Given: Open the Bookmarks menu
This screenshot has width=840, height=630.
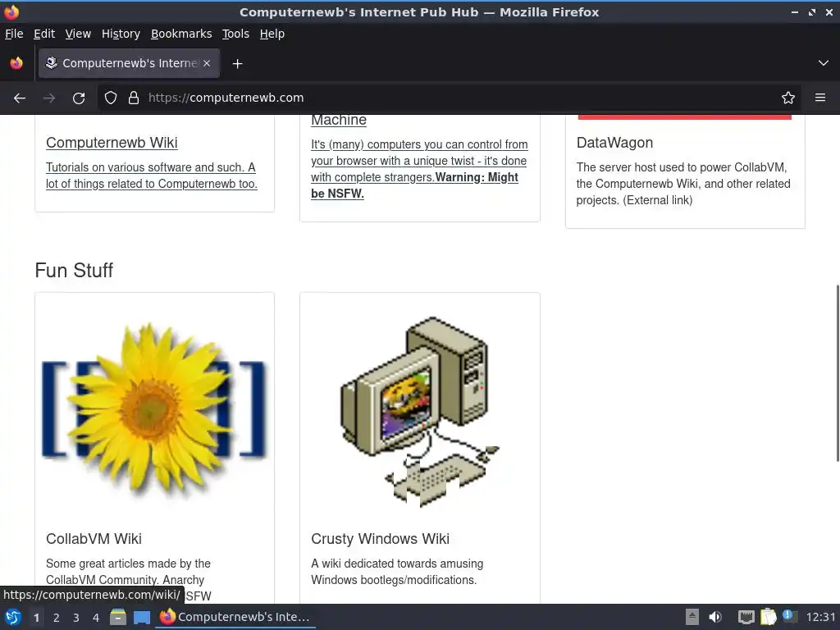Looking at the screenshot, I should [181, 34].
